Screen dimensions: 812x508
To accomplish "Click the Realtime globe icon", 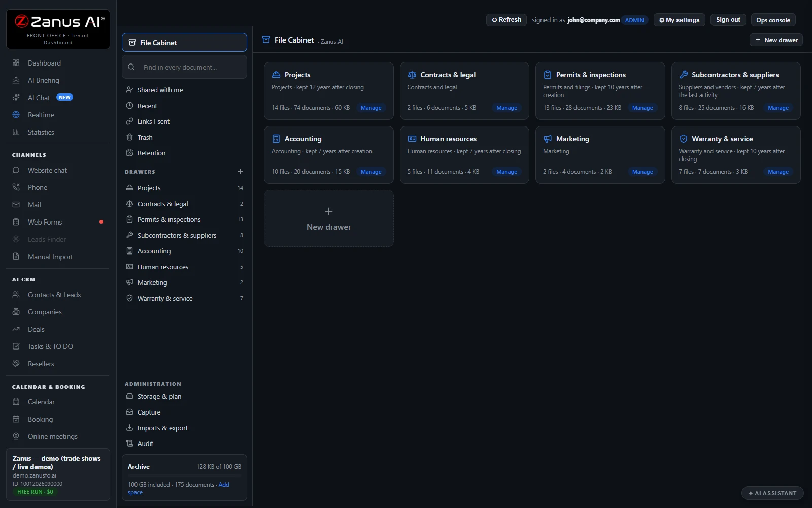I will point(16,115).
